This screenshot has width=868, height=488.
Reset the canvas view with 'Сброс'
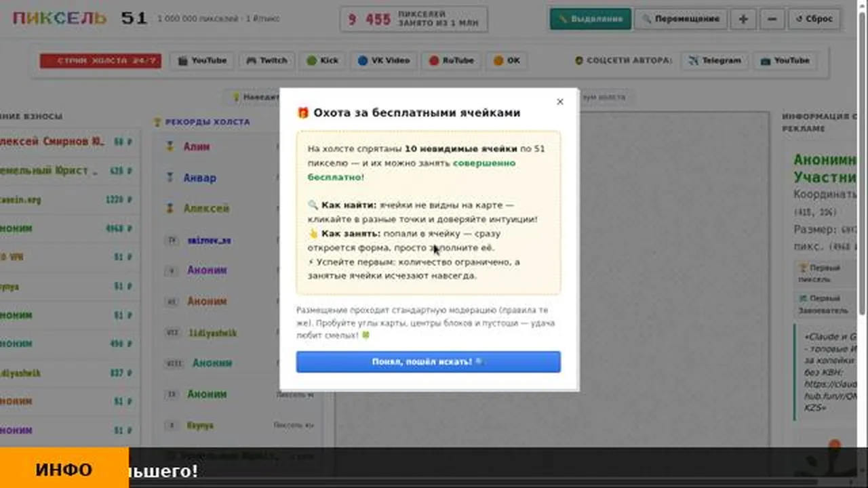(x=814, y=19)
